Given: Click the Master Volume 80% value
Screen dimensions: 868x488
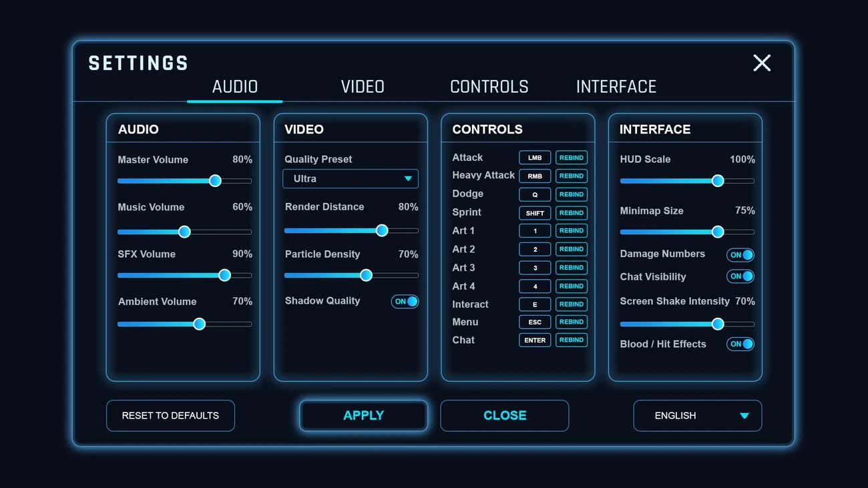Looking at the screenshot, I should (242, 160).
